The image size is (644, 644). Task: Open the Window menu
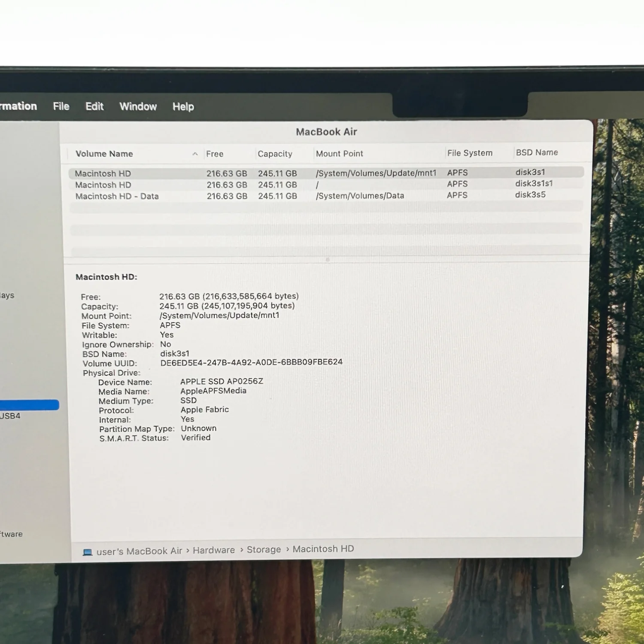[138, 106]
